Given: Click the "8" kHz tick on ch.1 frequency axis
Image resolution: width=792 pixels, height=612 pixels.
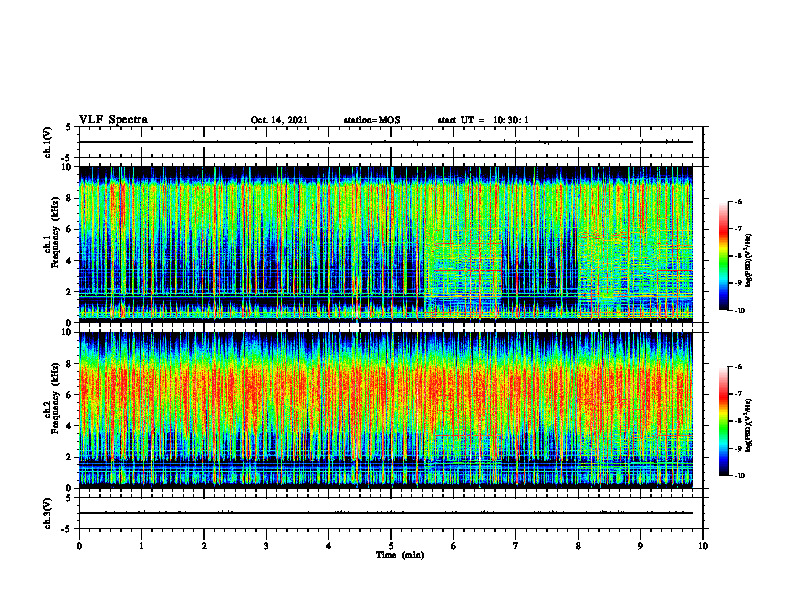Looking at the screenshot, I should coord(70,198).
